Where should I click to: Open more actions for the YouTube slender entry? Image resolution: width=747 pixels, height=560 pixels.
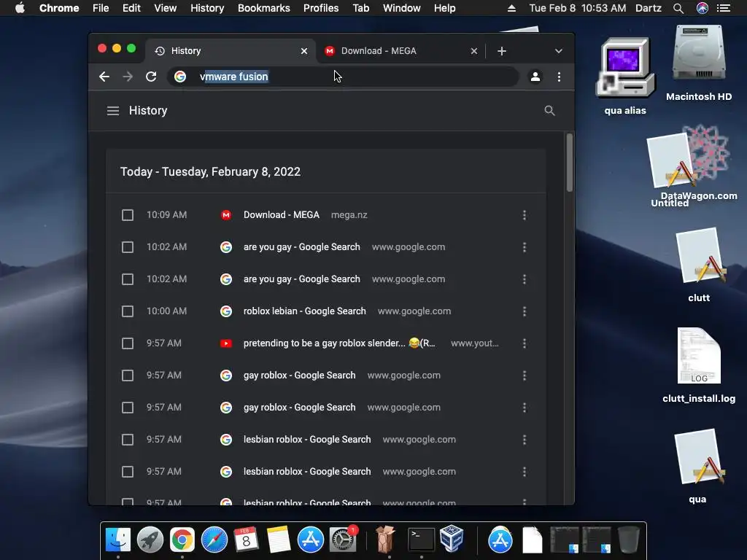click(524, 343)
